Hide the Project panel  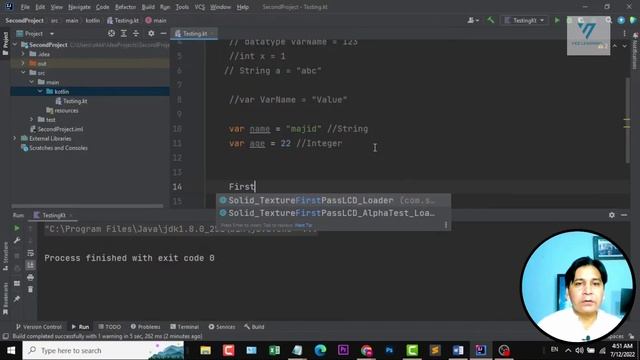(x=163, y=33)
